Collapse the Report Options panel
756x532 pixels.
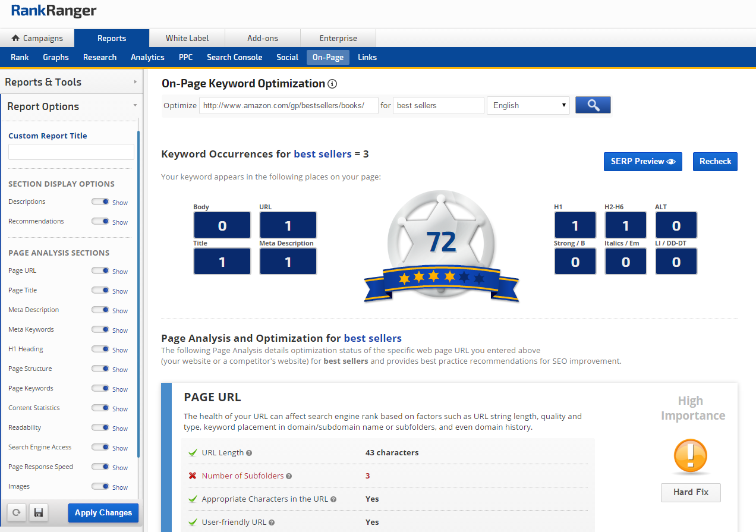pos(71,106)
